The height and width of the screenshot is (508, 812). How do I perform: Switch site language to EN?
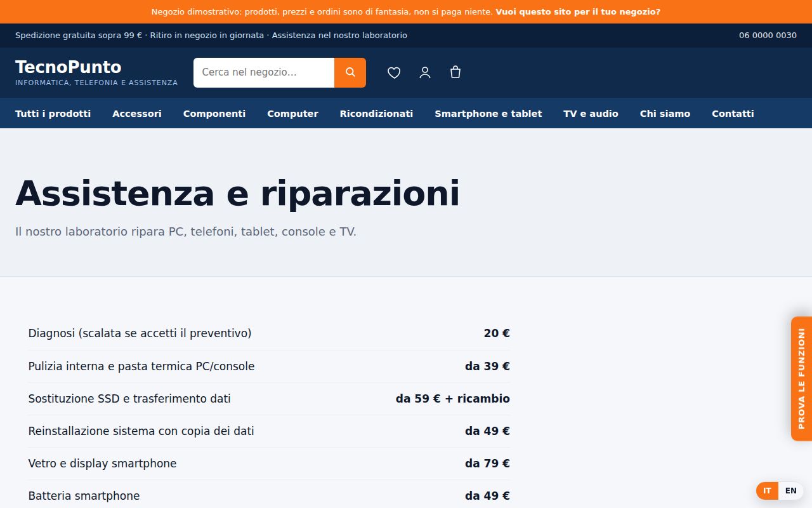[790, 491]
